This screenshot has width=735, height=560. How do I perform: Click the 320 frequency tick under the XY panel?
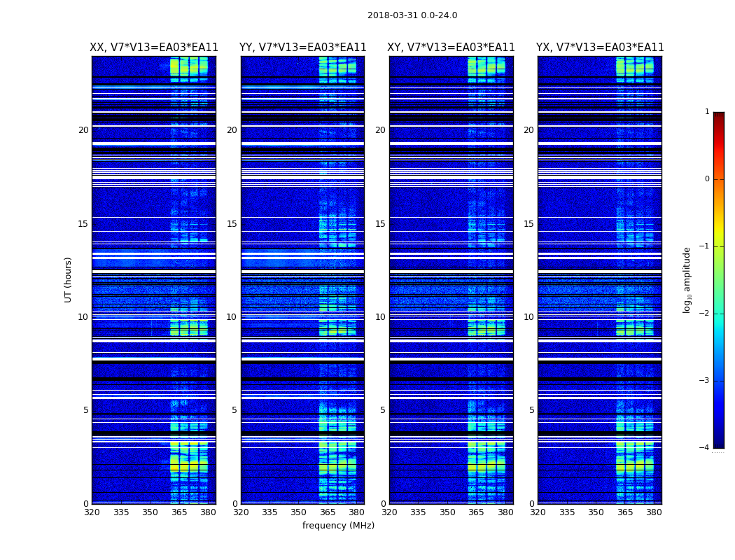(389, 512)
